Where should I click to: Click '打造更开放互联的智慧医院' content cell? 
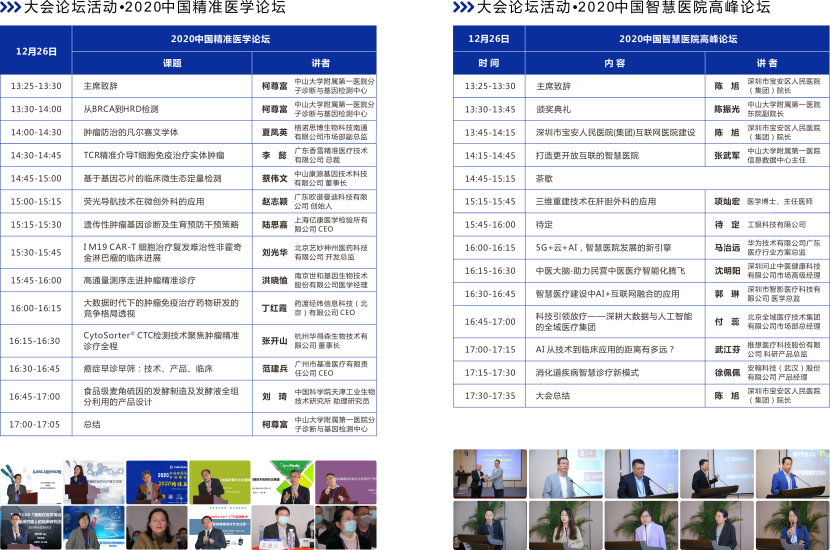click(x=615, y=155)
